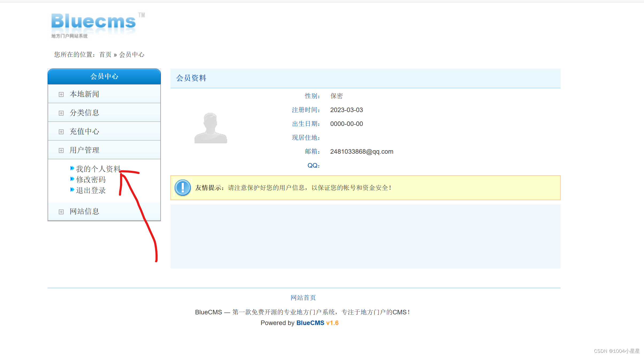Click the QQ field label

point(314,165)
